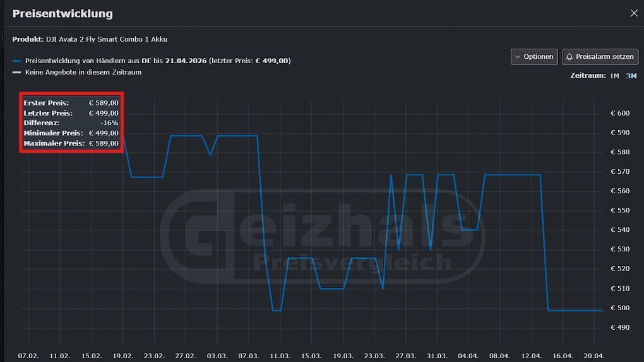Click the Maximaler Preis row
The width and height of the screenshot is (644, 362).
tap(71, 143)
